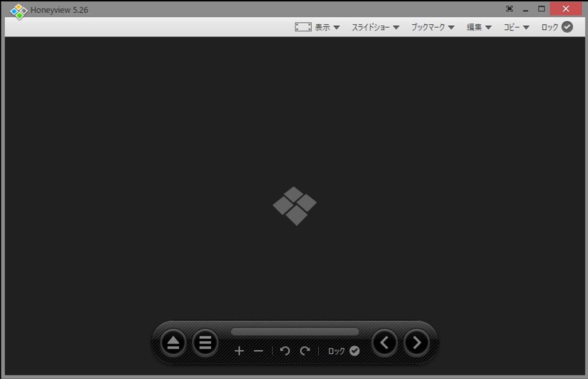Expand the コピー dropdown arrow
This screenshot has height=379, width=588.
tap(525, 28)
